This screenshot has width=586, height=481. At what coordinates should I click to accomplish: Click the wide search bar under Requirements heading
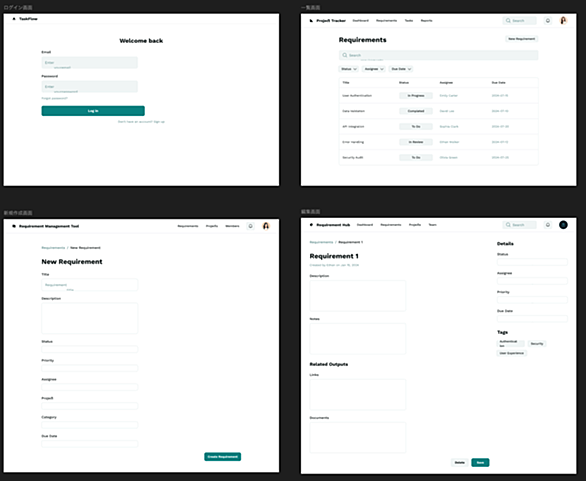[439, 55]
